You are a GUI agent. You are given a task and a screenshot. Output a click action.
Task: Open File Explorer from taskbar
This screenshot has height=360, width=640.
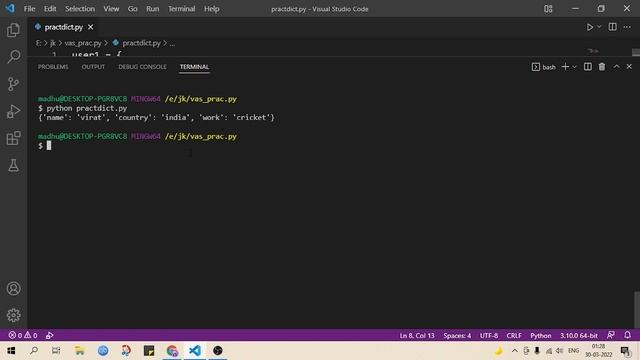(x=80, y=351)
